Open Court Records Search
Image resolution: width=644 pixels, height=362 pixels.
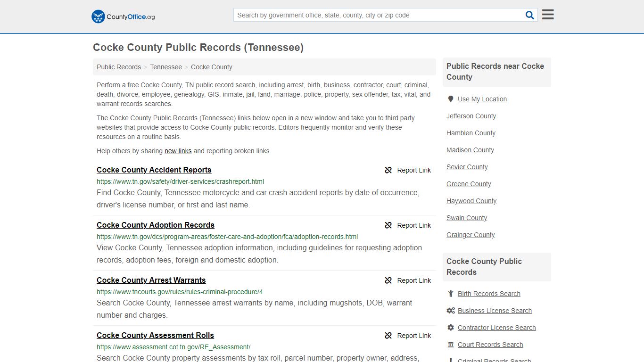coord(490,345)
